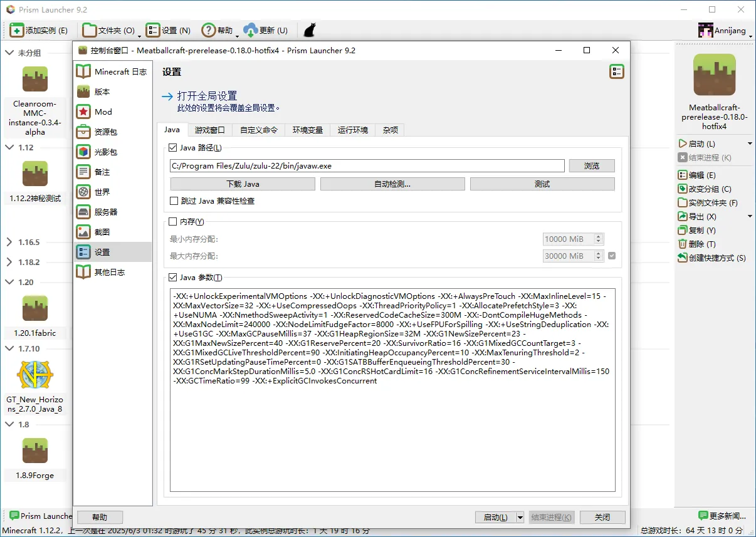Select 1.8.9Forge instance icon

(35, 451)
